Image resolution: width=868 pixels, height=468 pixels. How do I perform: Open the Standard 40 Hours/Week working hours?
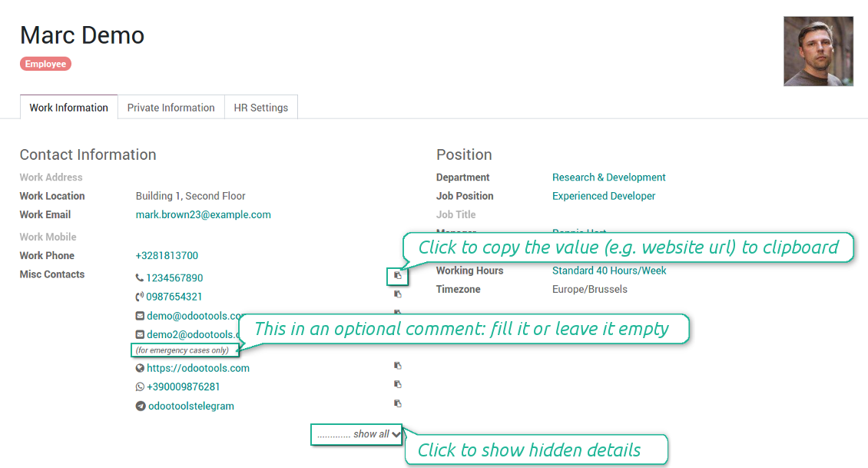tap(609, 271)
